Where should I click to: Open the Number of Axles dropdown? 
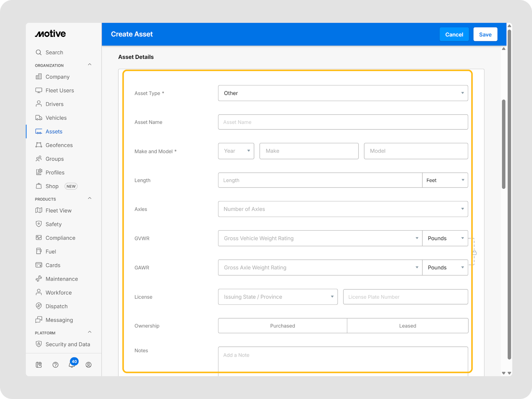343,209
